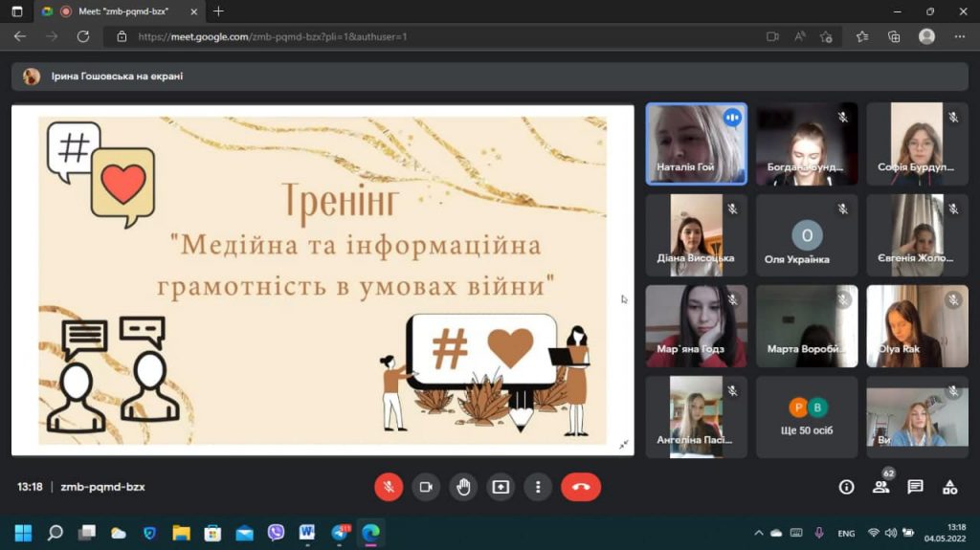
Task: Open the in-call chat panel
Action: tap(915, 487)
